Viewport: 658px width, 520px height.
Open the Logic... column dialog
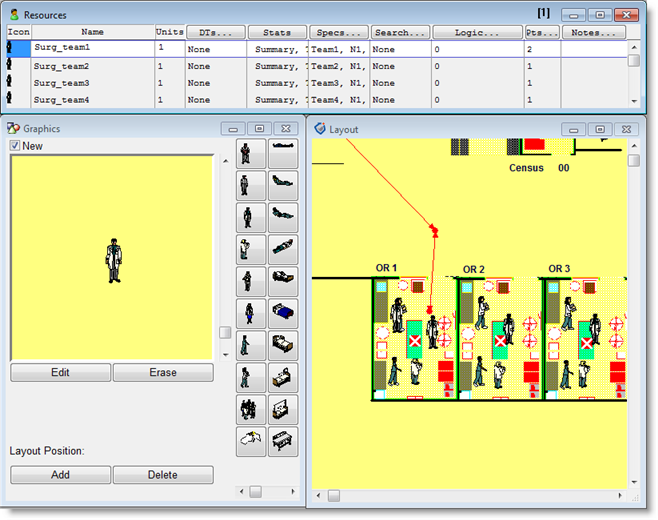coord(477,33)
